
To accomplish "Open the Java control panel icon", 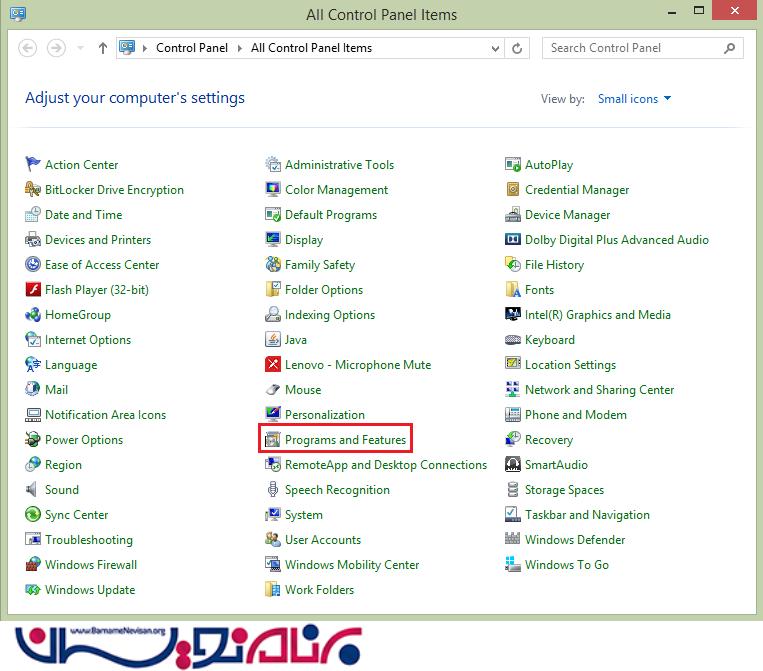I will pos(273,340).
